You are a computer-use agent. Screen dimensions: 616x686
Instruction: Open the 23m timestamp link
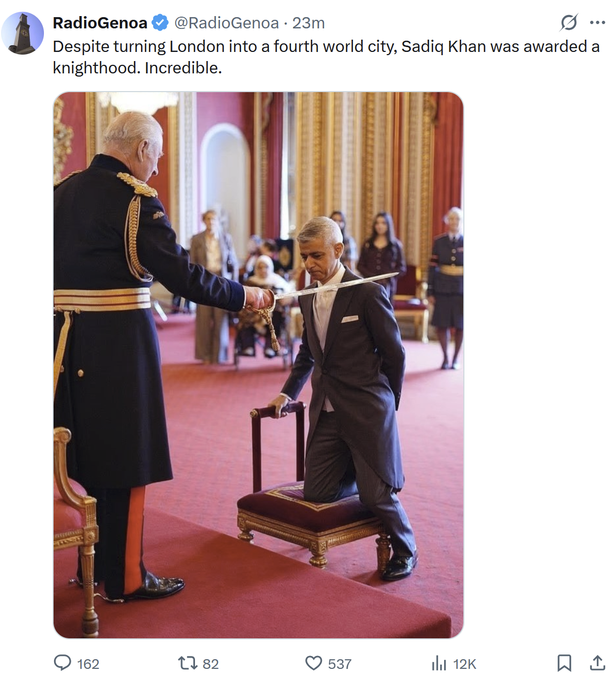pyautogui.click(x=309, y=23)
